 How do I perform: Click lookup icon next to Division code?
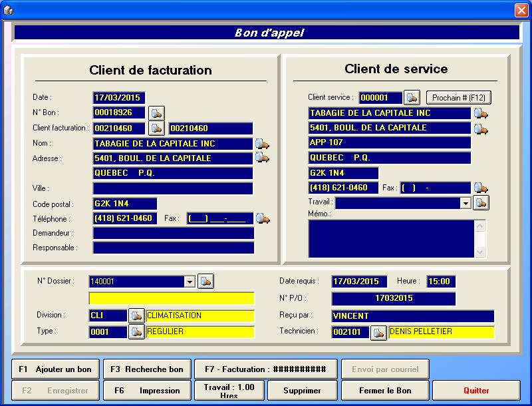(136, 315)
